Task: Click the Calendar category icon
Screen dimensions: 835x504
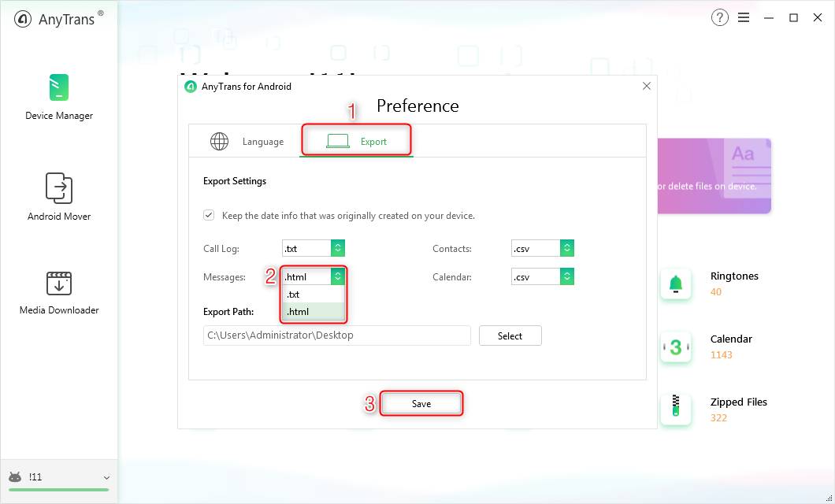Action: coord(676,347)
